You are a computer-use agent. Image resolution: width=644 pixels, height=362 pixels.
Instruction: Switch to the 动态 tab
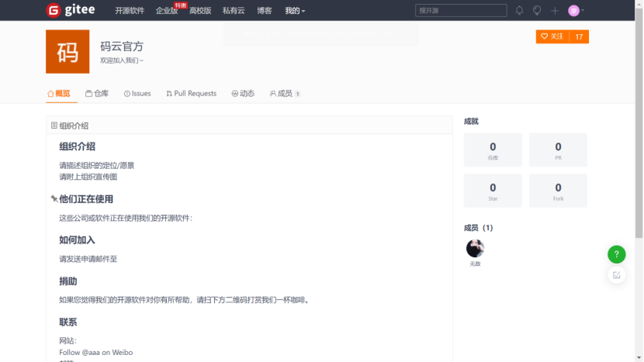[243, 94]
